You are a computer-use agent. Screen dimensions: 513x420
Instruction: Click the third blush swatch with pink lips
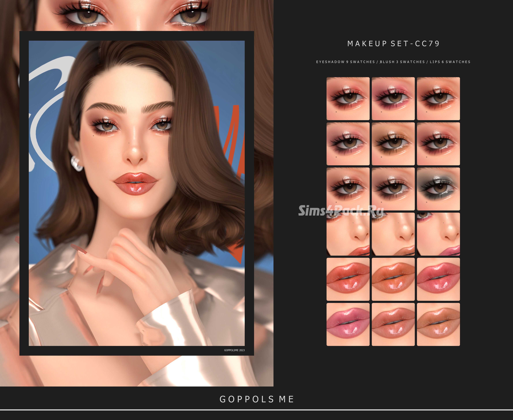click(438, 234)
